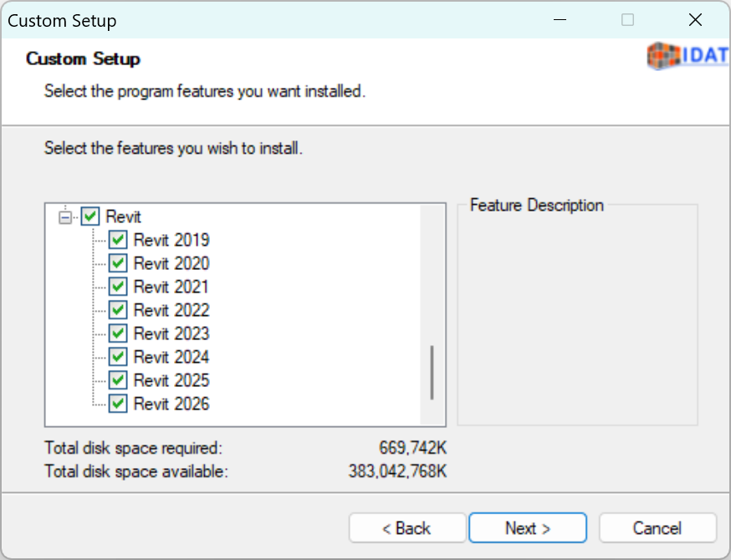Select the Revit 2019 tree label
731x560 pixels.
pos(171,240)
